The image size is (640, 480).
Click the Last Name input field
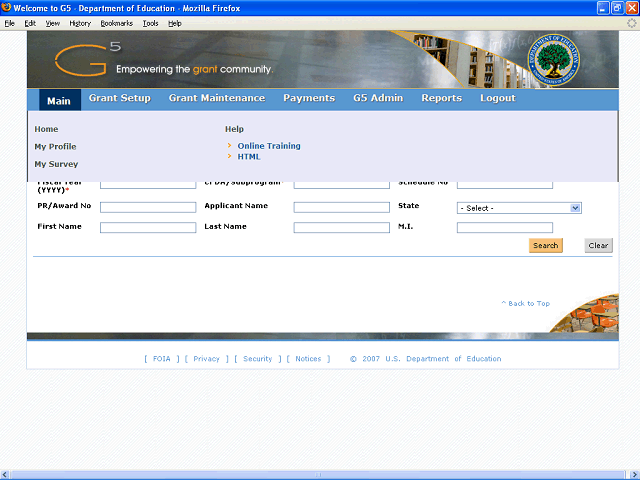(342, 227)
